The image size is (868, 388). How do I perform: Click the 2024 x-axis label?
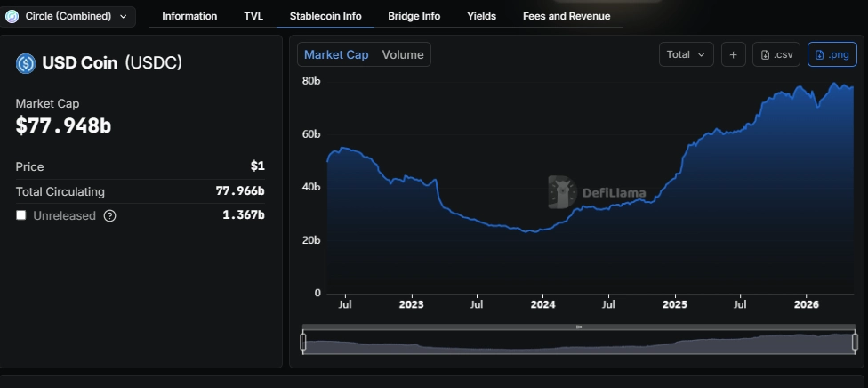point(542,304)
